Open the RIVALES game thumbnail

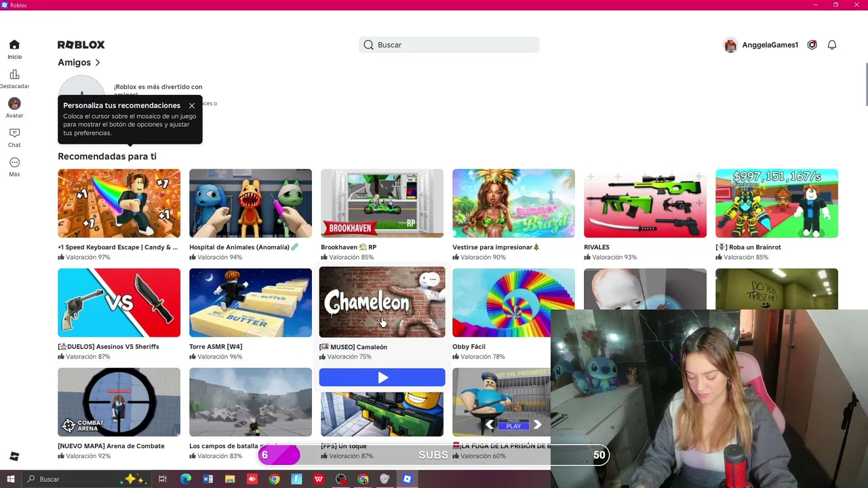pos(645,203)
